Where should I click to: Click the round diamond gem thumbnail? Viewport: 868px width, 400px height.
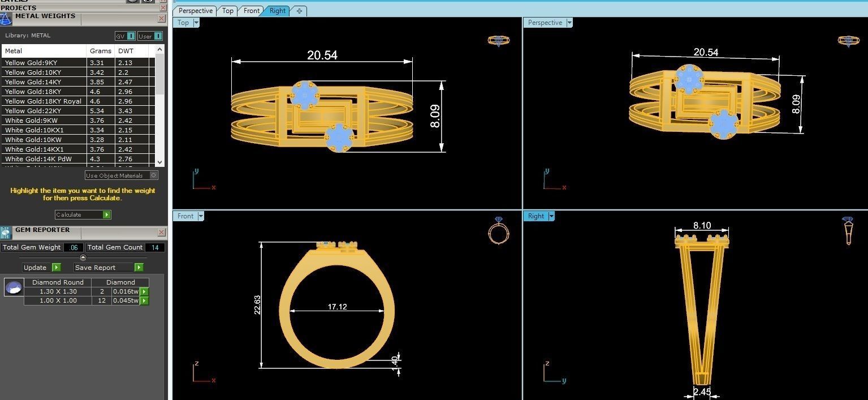pos(14,287)
